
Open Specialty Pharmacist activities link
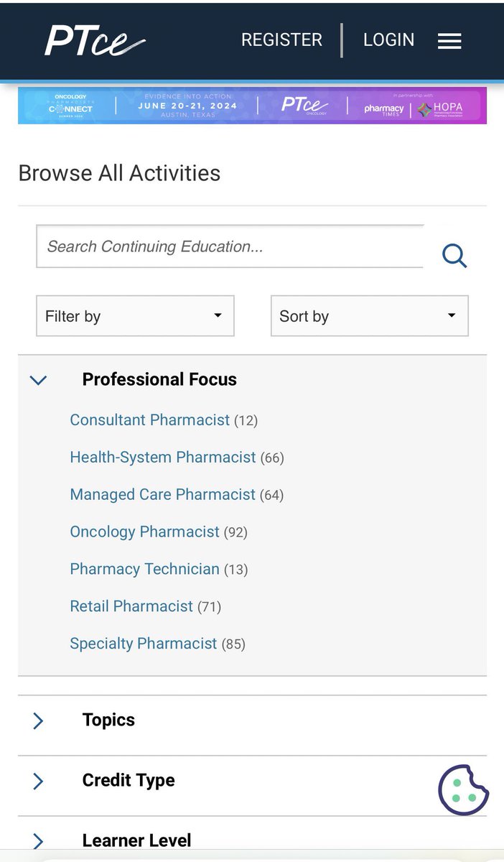click(143, 644)
